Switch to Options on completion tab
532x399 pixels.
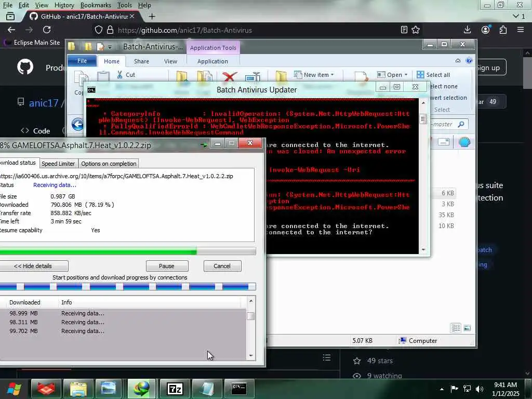[109, 164]
